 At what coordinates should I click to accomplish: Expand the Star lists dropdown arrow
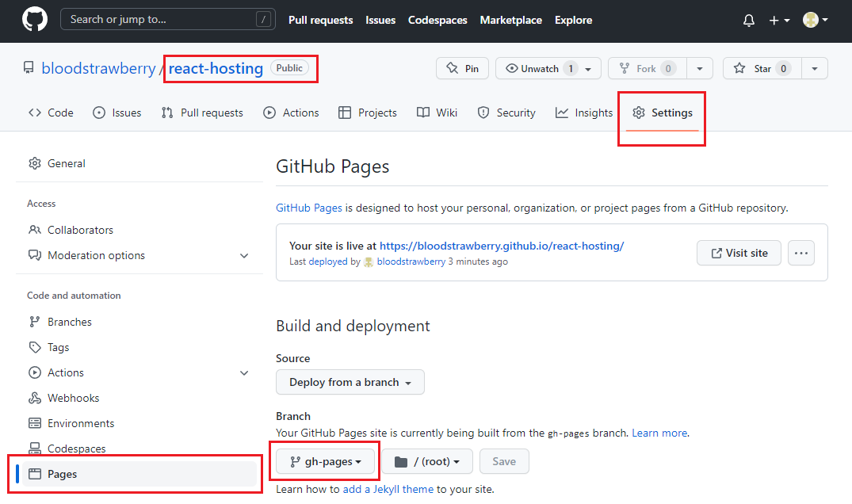coord(815,68)
